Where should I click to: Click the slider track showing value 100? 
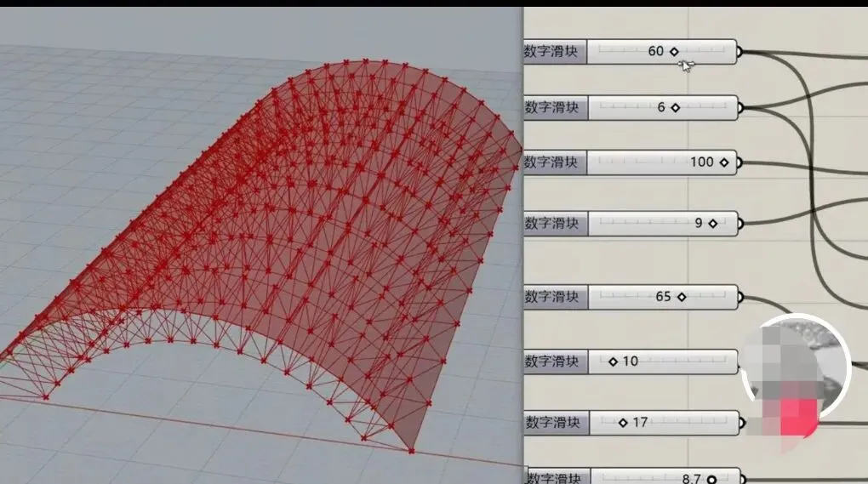(661, 162)
